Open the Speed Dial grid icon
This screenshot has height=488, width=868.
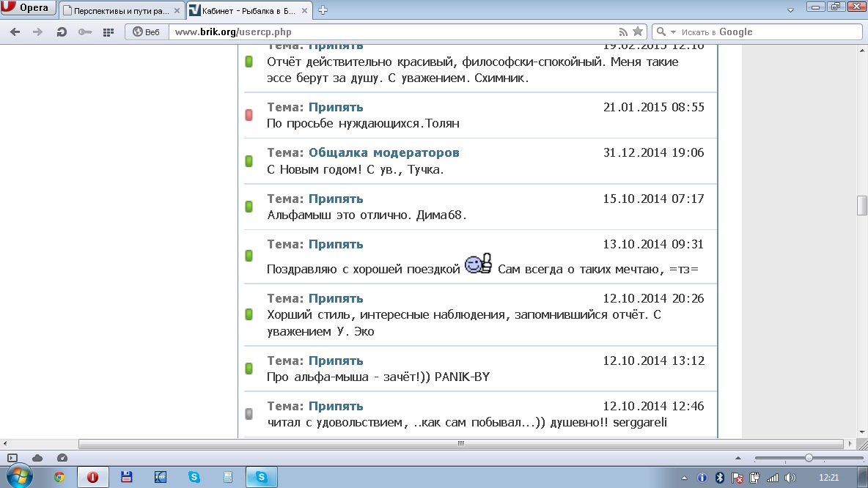coord(108,32)
